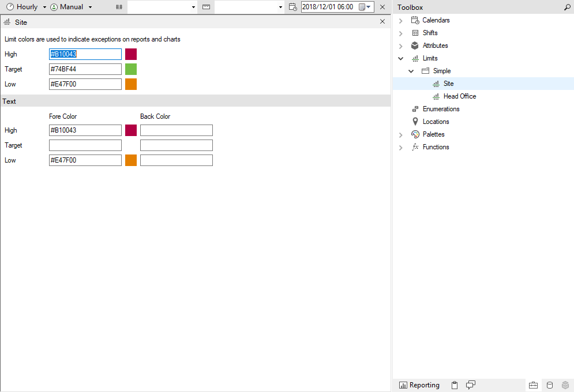The image size is (574, 392).
Task: Click the clipboard icon in bottom bar
Action: pyautogui.click(x=454, y=385)
